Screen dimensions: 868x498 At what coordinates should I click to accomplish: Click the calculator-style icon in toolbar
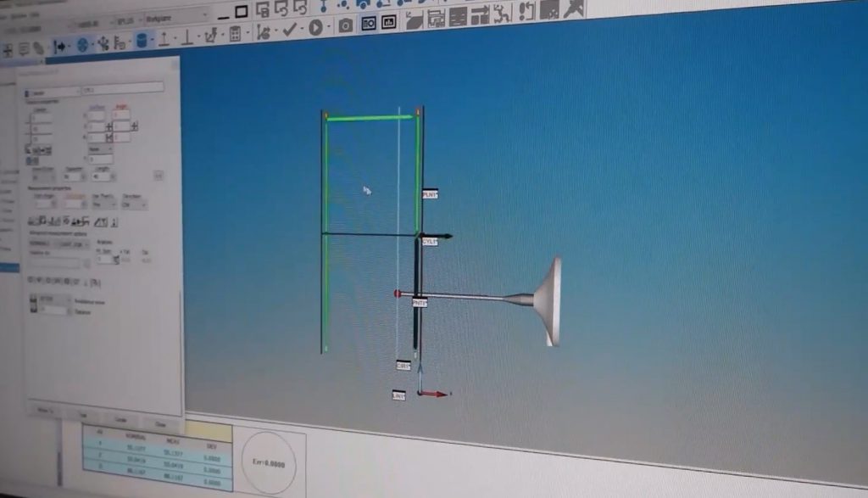point(235,34)
